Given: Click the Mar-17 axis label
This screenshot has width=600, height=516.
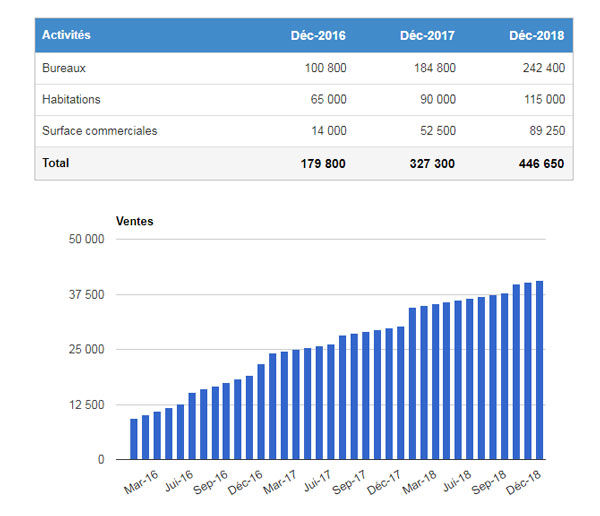Looking at the screenshot, I should [280, 482].
